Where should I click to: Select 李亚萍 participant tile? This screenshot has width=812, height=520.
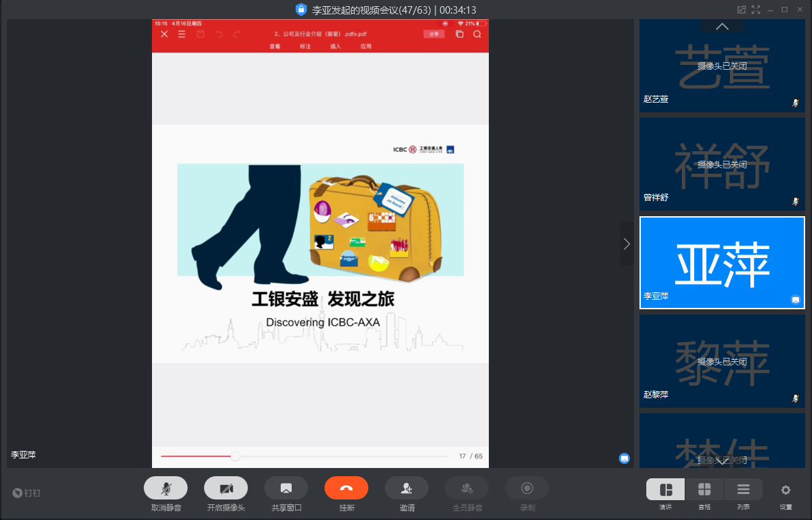[x=722, y=263]
